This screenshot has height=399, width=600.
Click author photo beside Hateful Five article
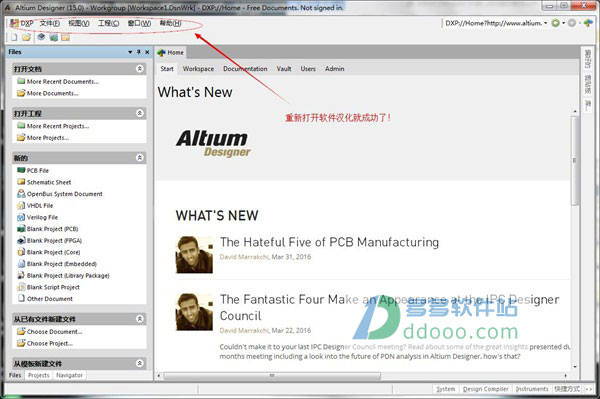point(194,255)
